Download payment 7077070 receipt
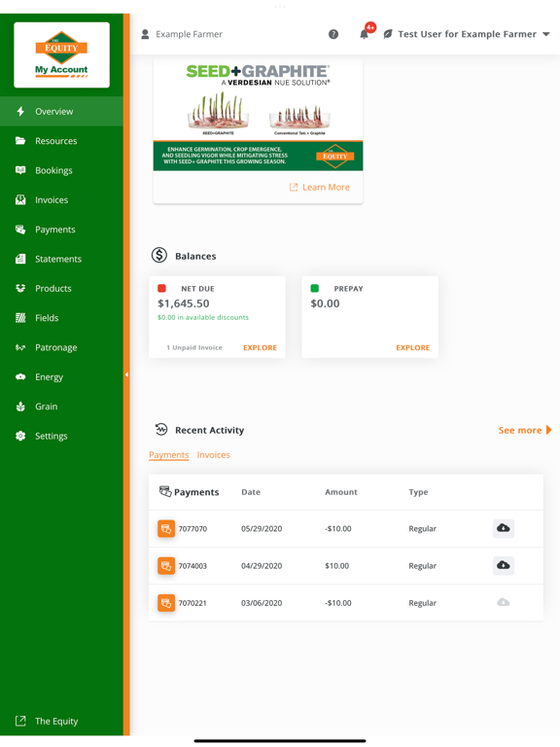The image size is (560, 747). 504,528
